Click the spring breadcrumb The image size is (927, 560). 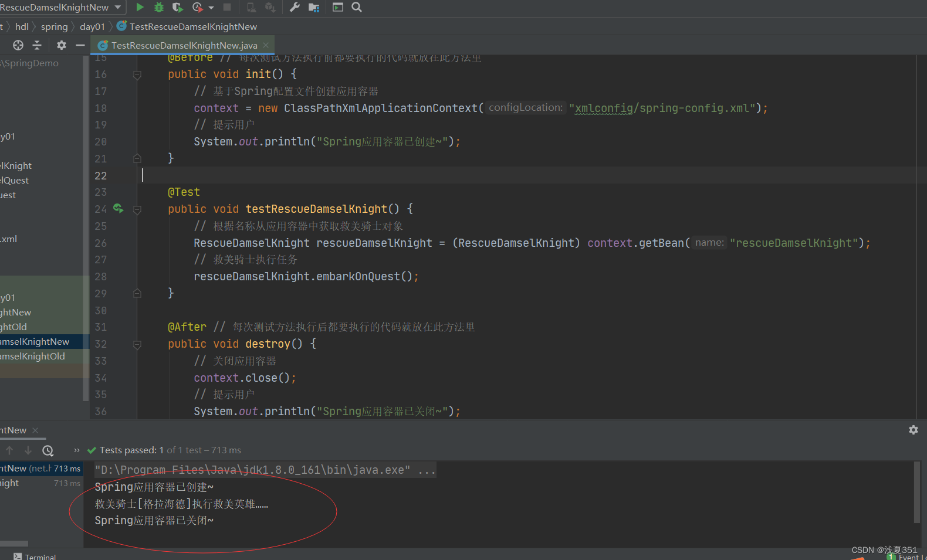[54, 26]
